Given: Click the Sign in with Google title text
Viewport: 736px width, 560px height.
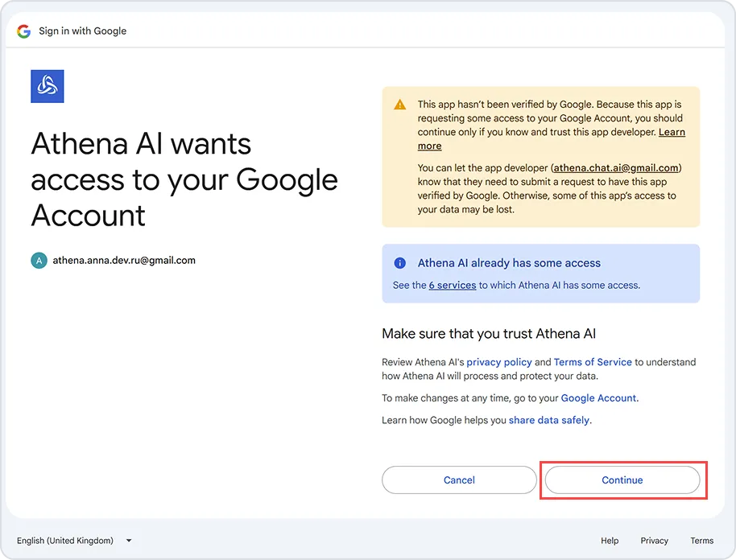Looking at the screenshot, I should [x=83, y=31].
